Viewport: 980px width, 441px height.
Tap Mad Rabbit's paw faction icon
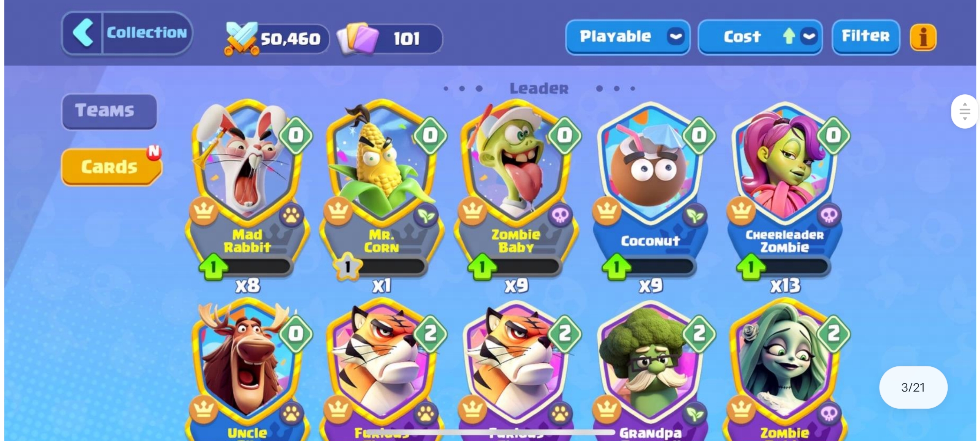coord(292,215)
